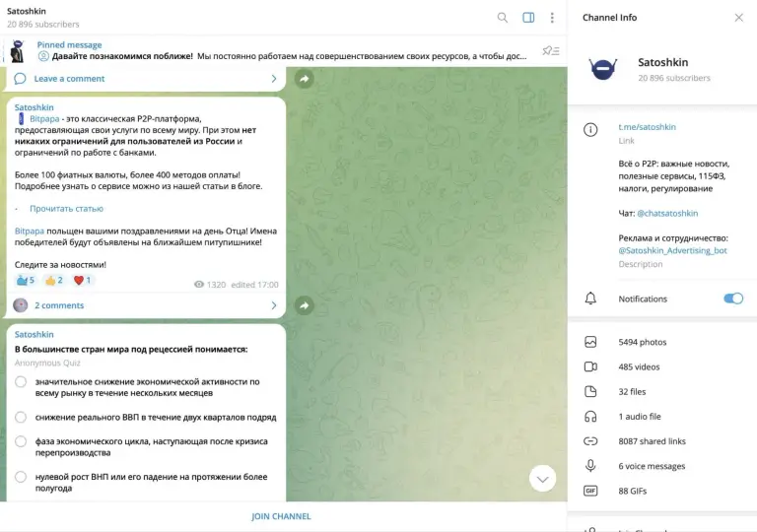Open the t.me/satoshkin link
Viewport: 757px width, 532px height.
tap(647, 127)
